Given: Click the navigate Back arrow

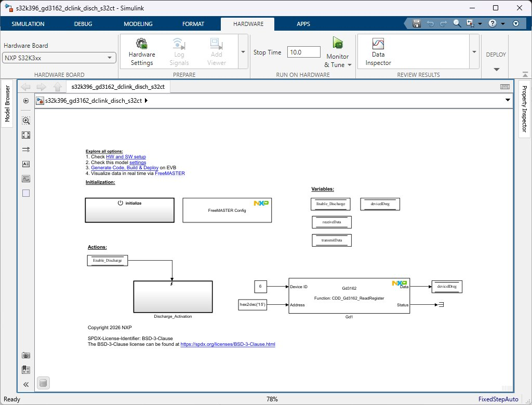Looking at the screenshot, I should pos(26,87).
